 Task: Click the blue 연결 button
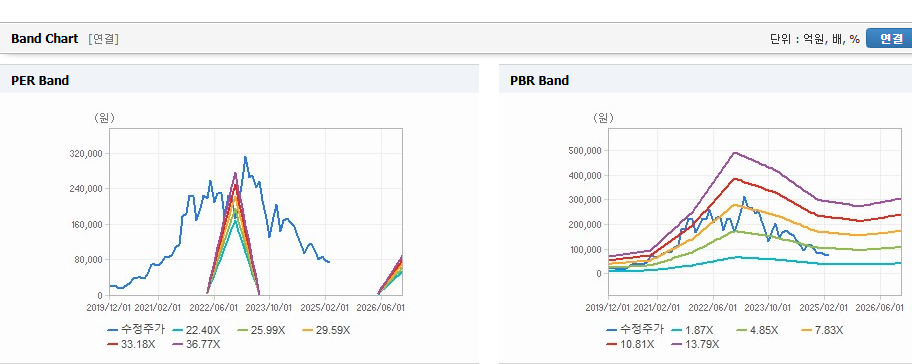(889, 38)
